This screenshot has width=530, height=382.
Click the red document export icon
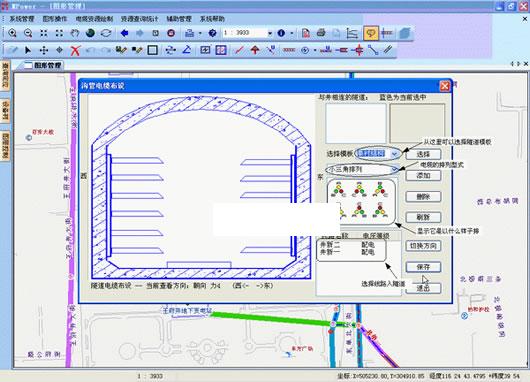coord(305,33)
